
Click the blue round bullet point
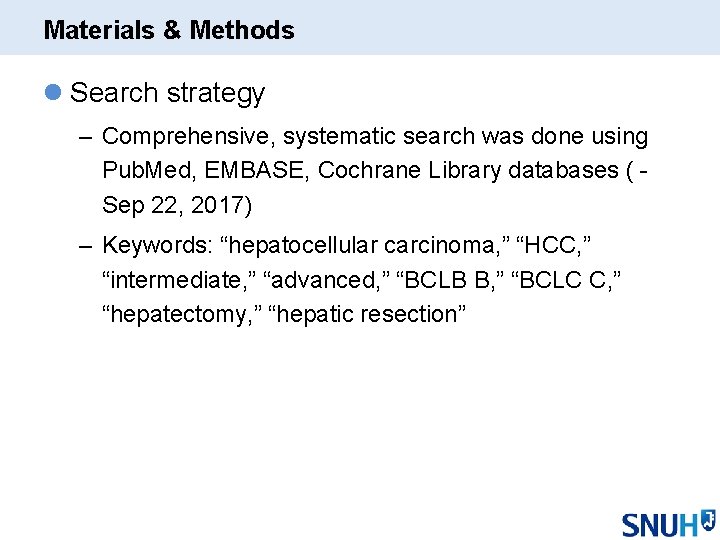[53, 93]
